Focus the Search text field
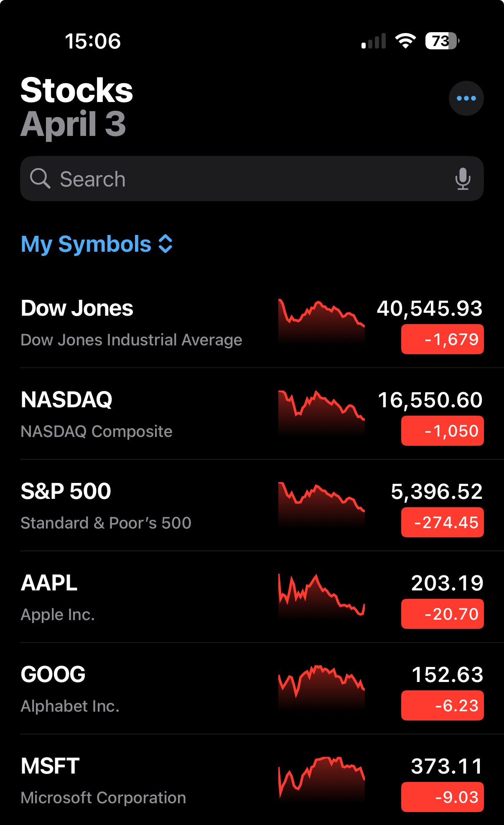 coord(251,179)
